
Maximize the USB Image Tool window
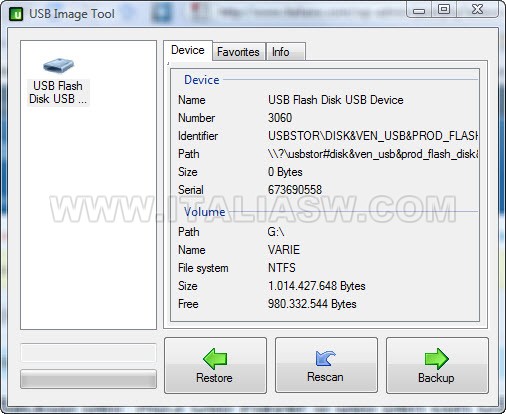(x=444, y=10)
